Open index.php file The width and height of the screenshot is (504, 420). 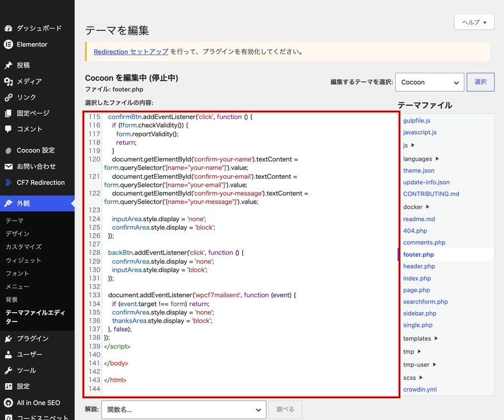tap(417, 278)
